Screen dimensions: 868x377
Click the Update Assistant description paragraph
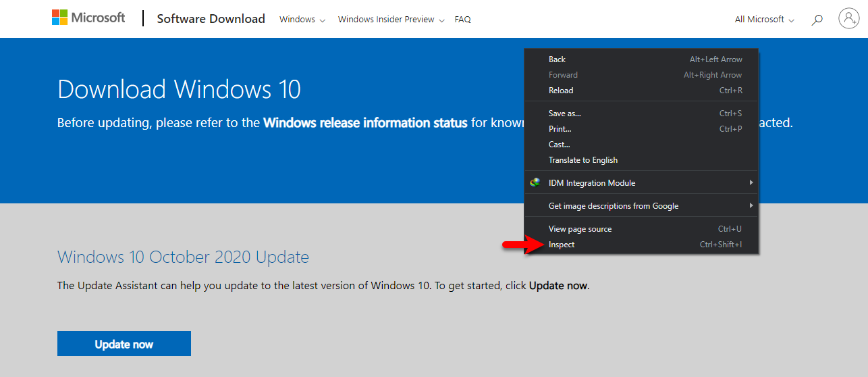323,286
